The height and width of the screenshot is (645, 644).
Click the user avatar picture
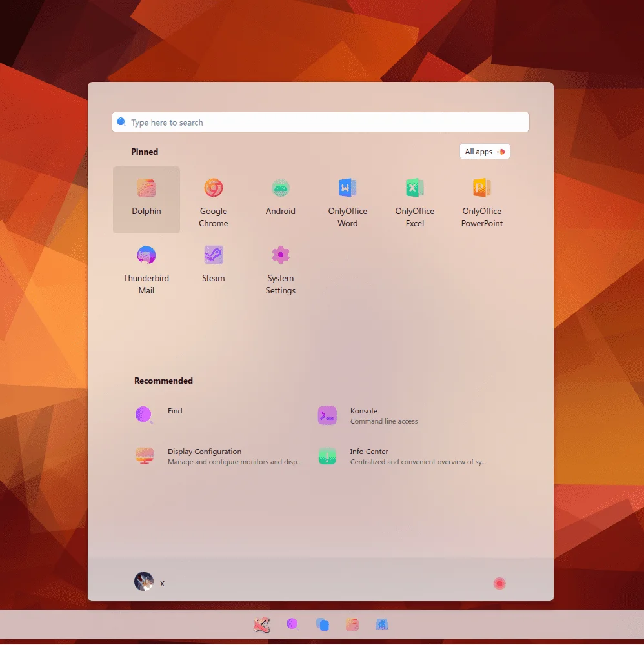pyautogui.click(x=144, y=582)
